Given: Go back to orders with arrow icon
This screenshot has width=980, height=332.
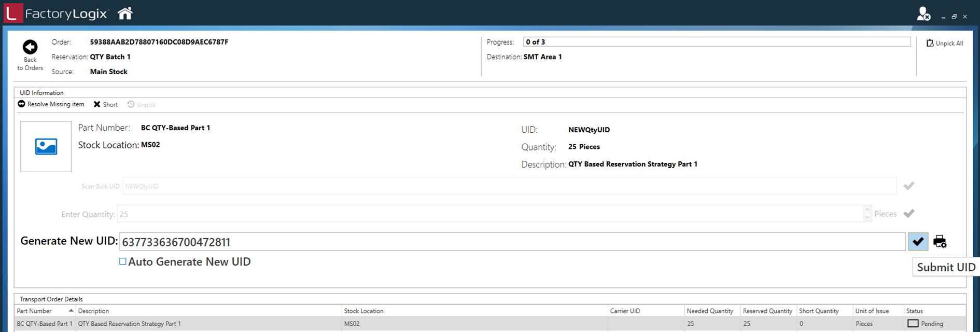Looking at the screenshot, I should (30, 48).
